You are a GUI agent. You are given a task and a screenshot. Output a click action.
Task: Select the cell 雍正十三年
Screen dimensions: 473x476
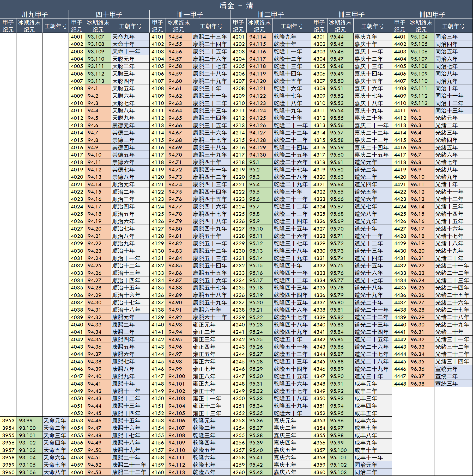pos(211,413)
